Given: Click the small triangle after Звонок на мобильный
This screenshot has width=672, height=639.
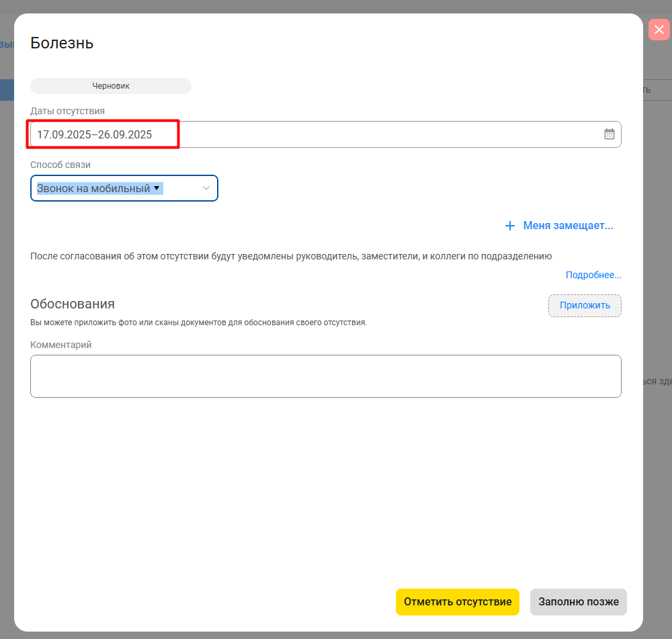Looking at the screenshot, I should click(x=157, y=188).
